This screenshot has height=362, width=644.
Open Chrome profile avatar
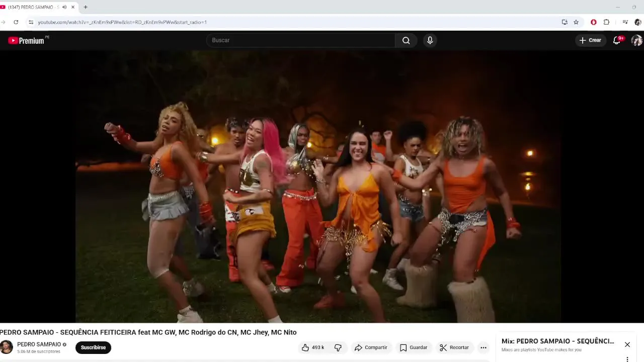point(638,22)
